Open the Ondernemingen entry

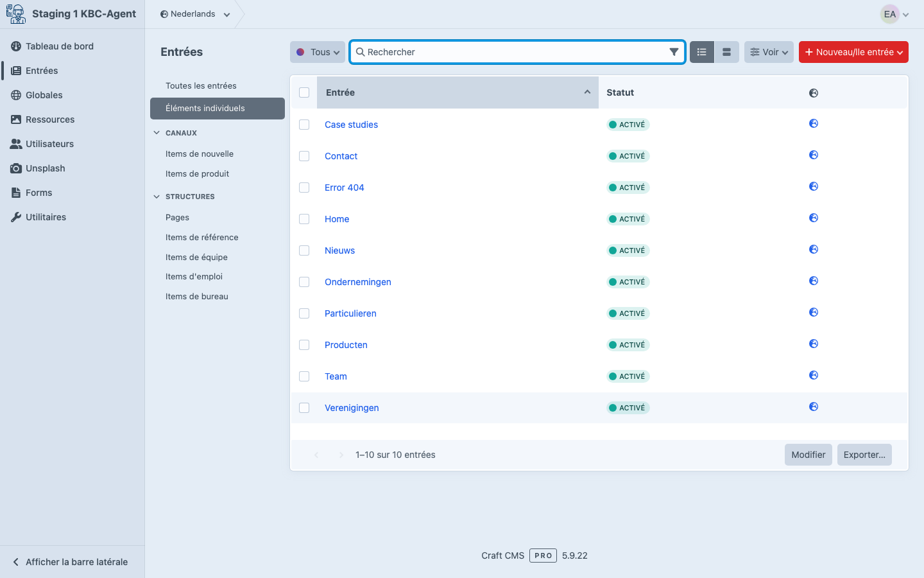[357, 282]
